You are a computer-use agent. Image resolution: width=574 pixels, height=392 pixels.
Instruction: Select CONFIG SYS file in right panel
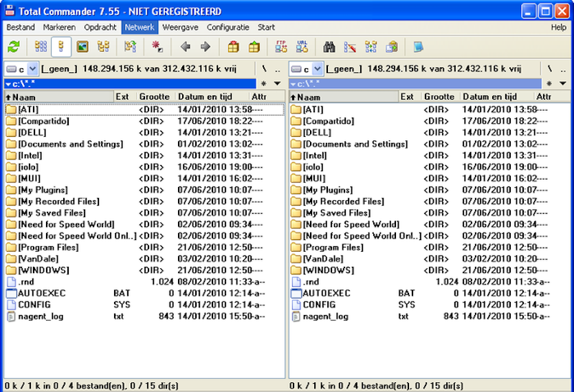pos(430,305)
